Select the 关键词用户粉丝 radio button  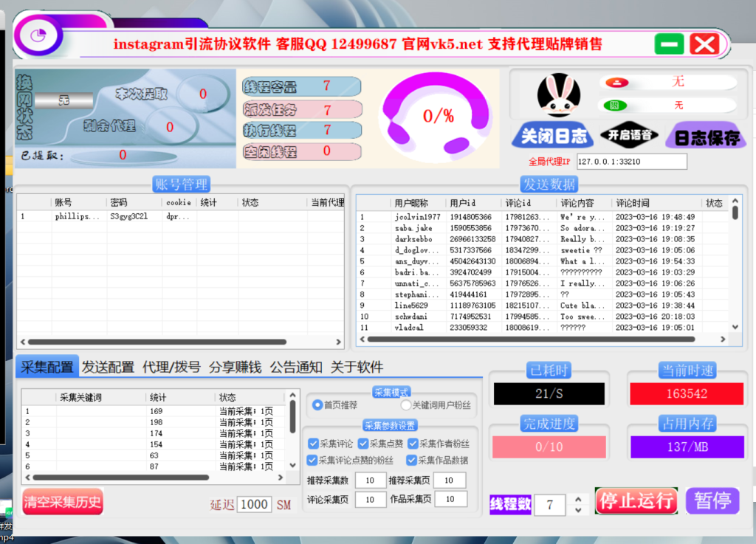click(x=405, y=405)
